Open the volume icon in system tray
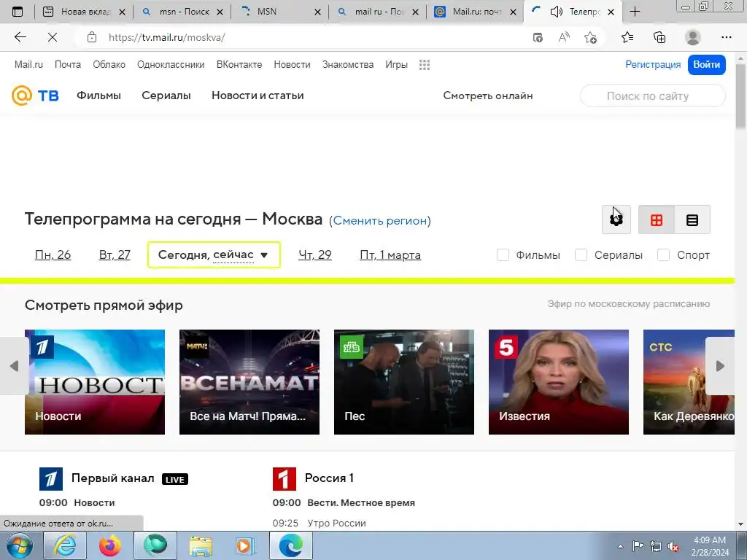The width and height of the screenshot is (747, 560). click(x=673, y=547)
